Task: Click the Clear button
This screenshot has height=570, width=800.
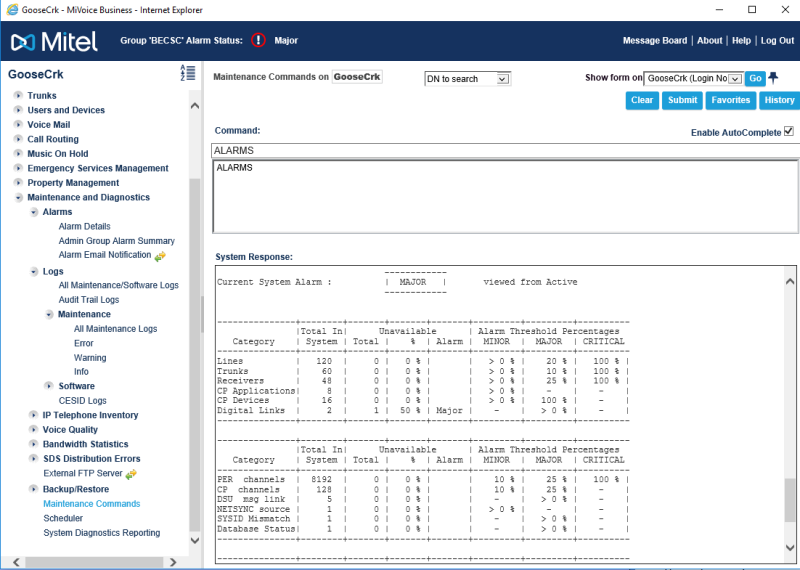Action: (642, 100)
